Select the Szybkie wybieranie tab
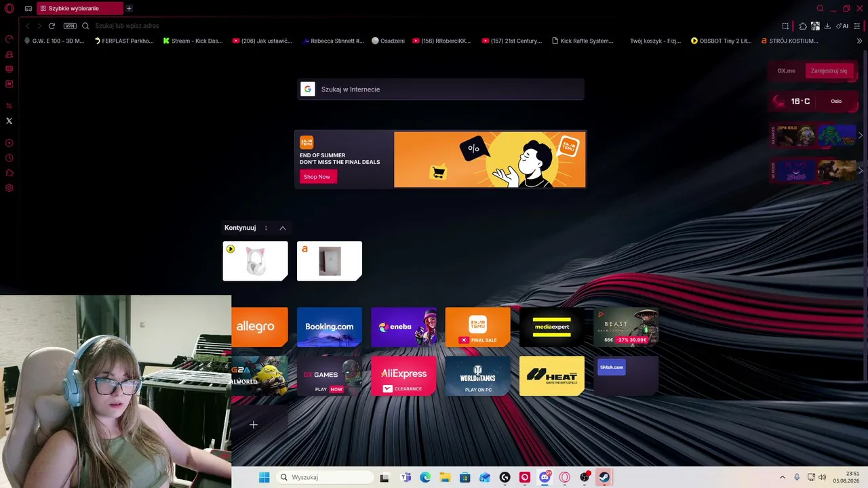 (79, 9)
